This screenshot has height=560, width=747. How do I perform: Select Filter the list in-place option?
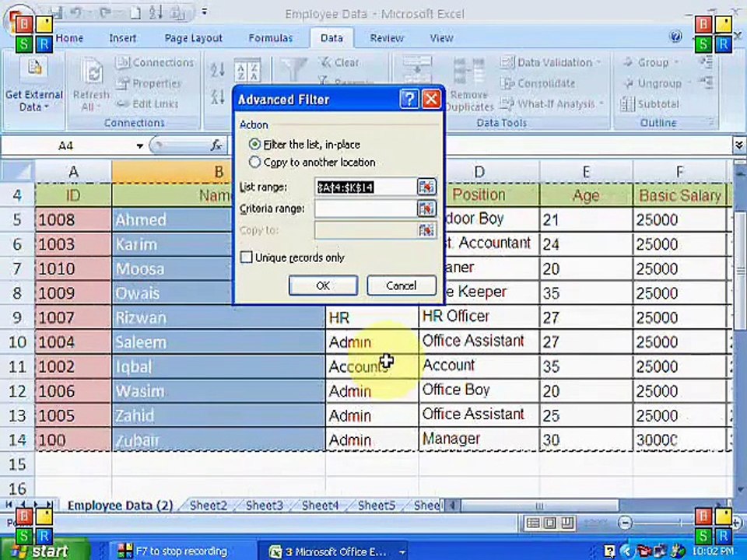click(255, 145)
